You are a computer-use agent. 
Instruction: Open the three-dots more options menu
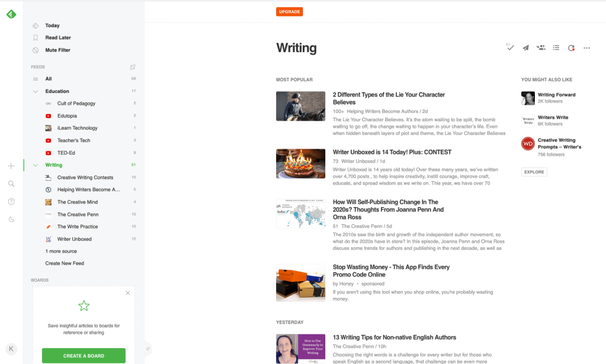click(586, 48)
